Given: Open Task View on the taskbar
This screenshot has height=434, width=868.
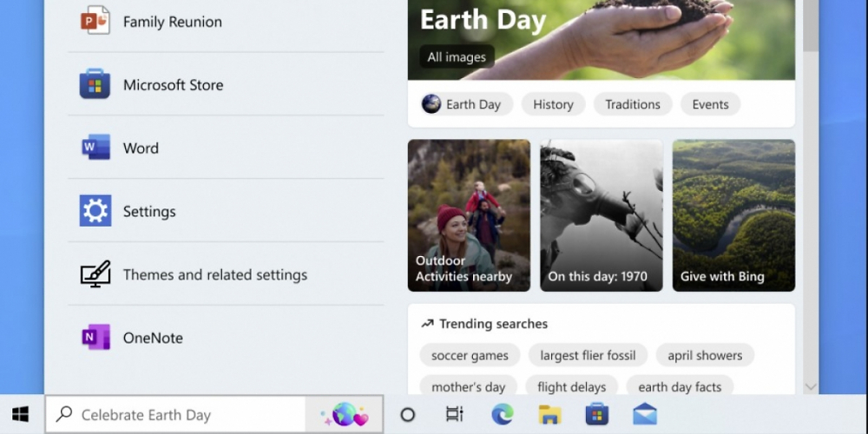Looking at the screenshot, I should tap(454, 414).
